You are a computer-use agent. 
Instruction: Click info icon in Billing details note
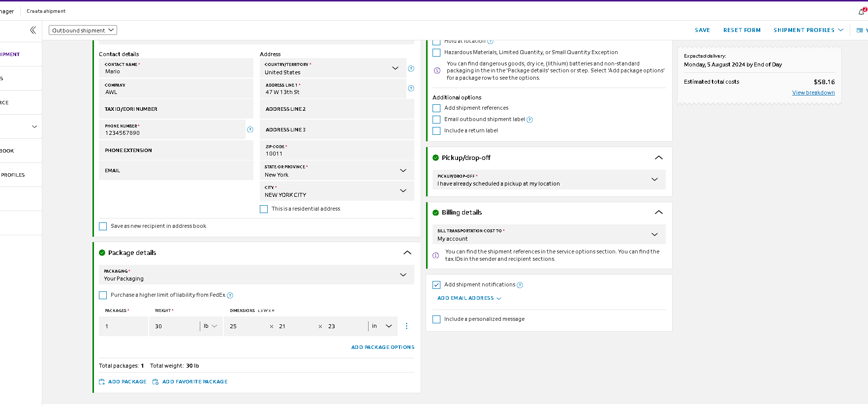(x=435, y=255)
